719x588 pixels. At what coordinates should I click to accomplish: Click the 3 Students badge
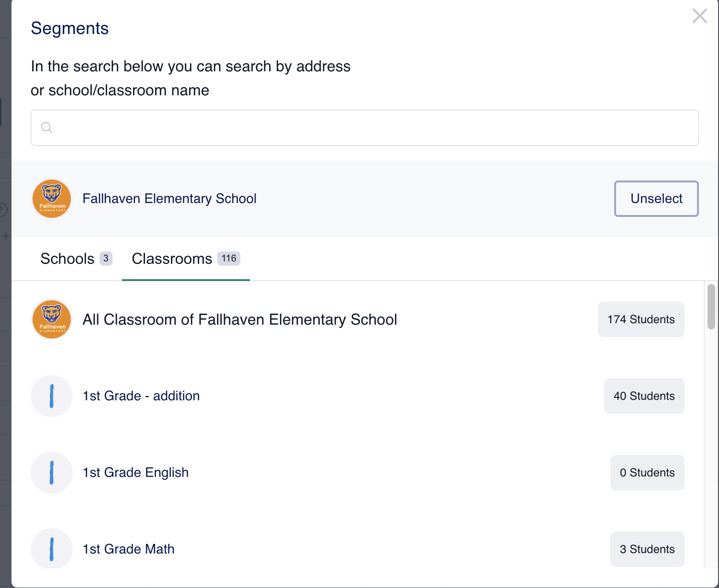(x=647, y=549)
